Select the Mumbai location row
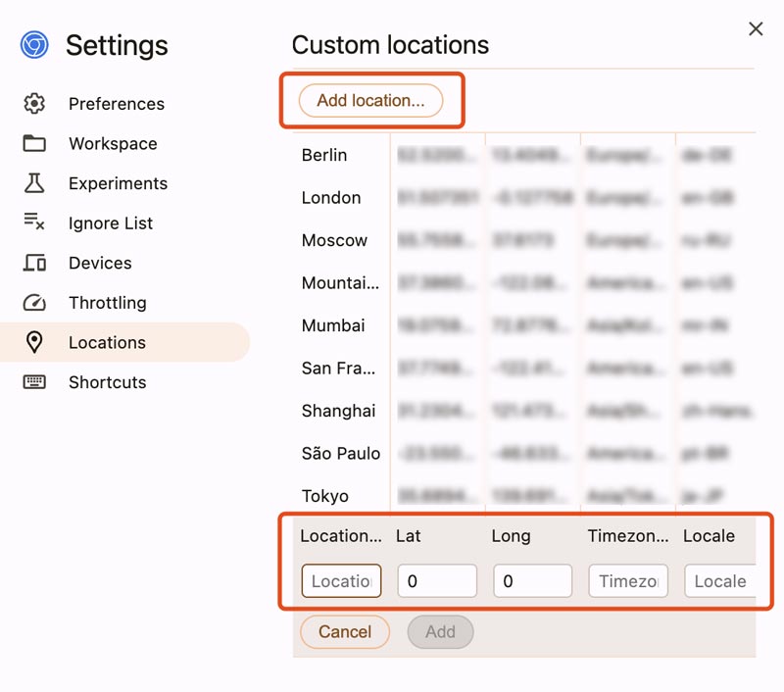Image resolution: width=784 pixels, height=692 pixels. (524, 325)
